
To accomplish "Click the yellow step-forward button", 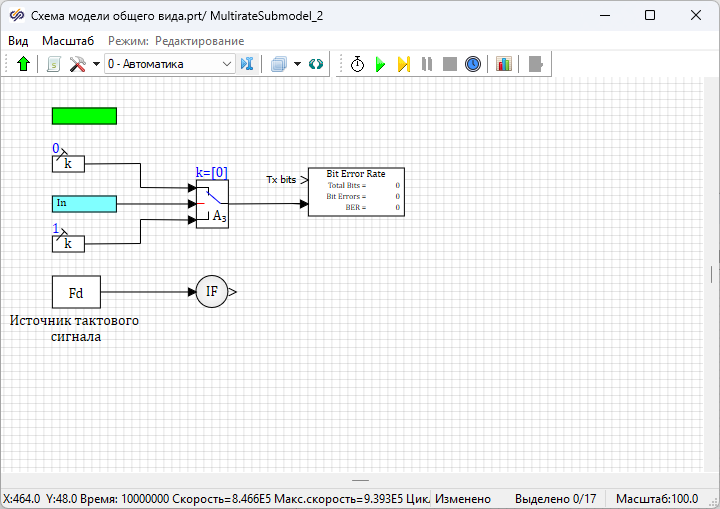I will click(403, 64).
